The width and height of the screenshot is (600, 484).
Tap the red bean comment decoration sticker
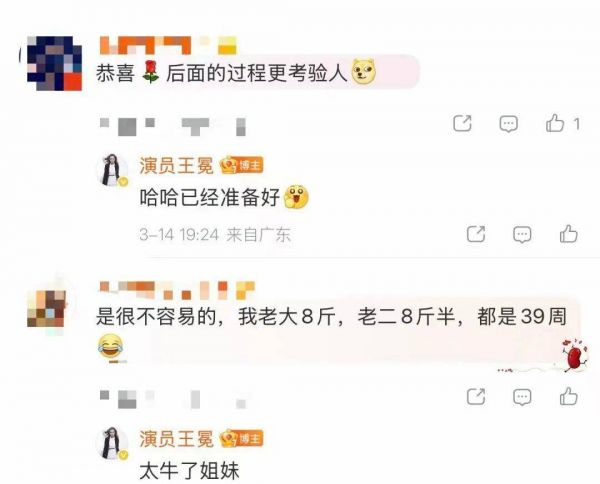click(x=573, y=356)
